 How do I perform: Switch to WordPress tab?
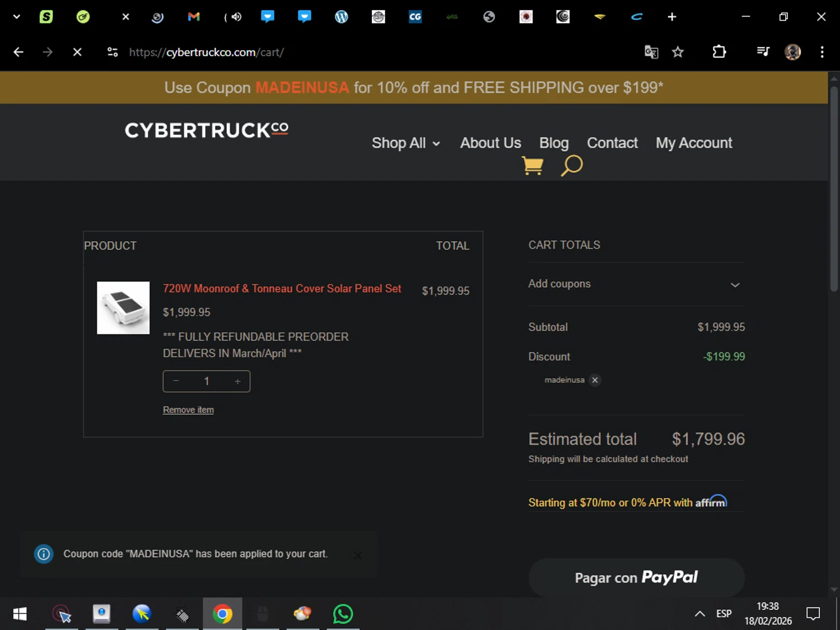[342, 17]
